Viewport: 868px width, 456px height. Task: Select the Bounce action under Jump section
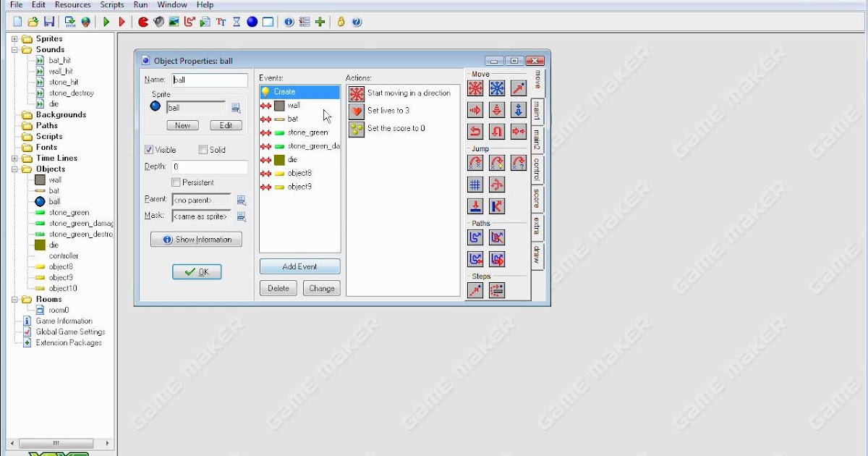point(498,206)
